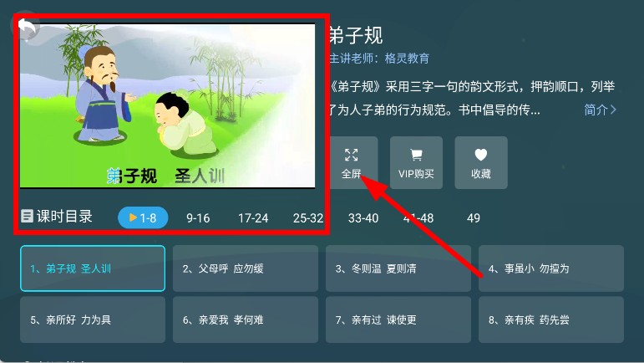Viewport: 644px width, 363px height.
Task: Play lesson 3 冬则温 夏则凊
Action: pos(398,268)
